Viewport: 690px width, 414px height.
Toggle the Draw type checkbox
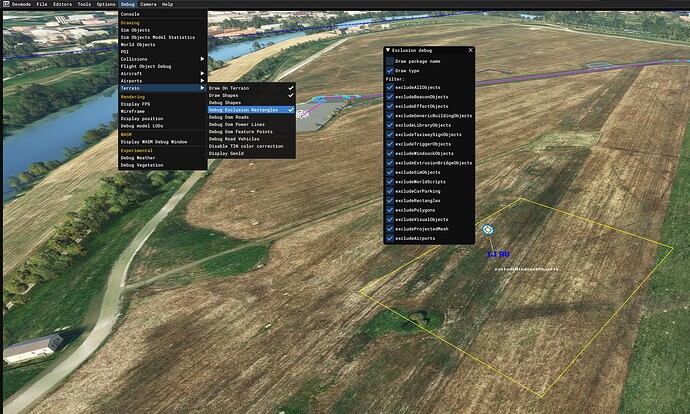click(x=390, y=70)
